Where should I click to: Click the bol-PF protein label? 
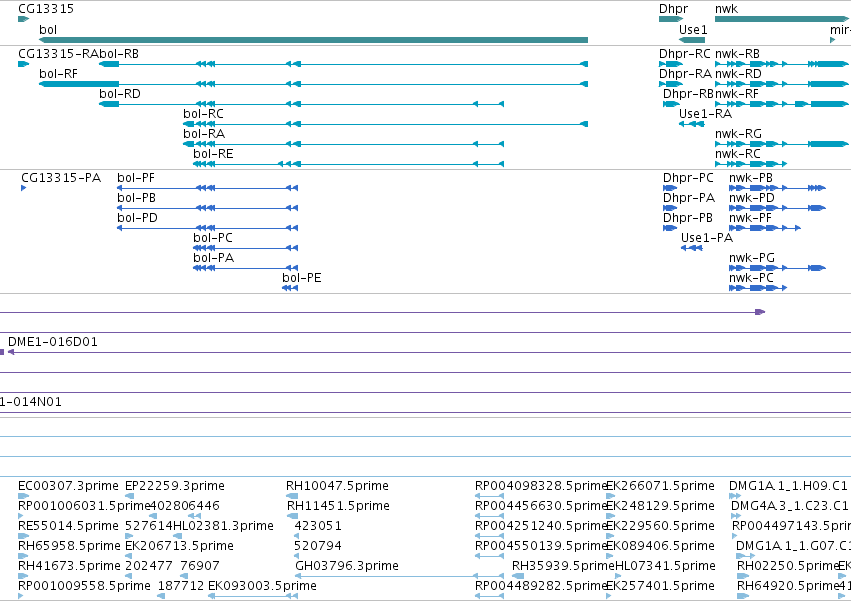136,178
